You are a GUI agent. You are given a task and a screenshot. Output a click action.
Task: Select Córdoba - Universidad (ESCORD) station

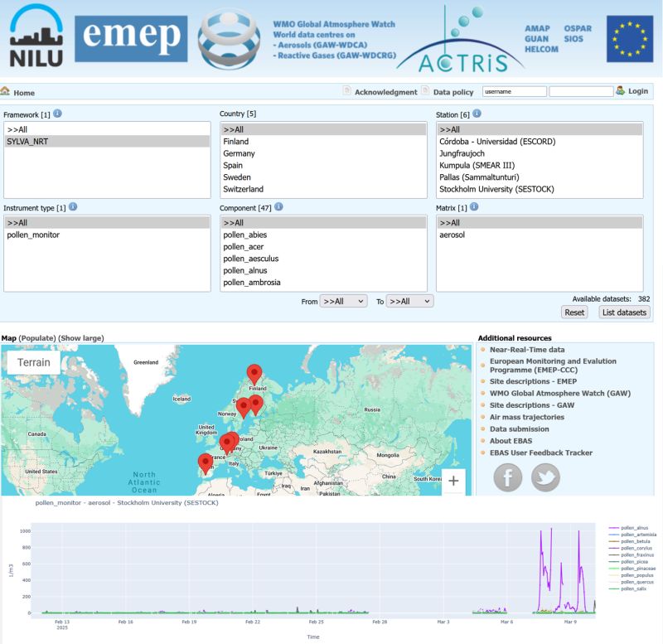pos(540,141)
